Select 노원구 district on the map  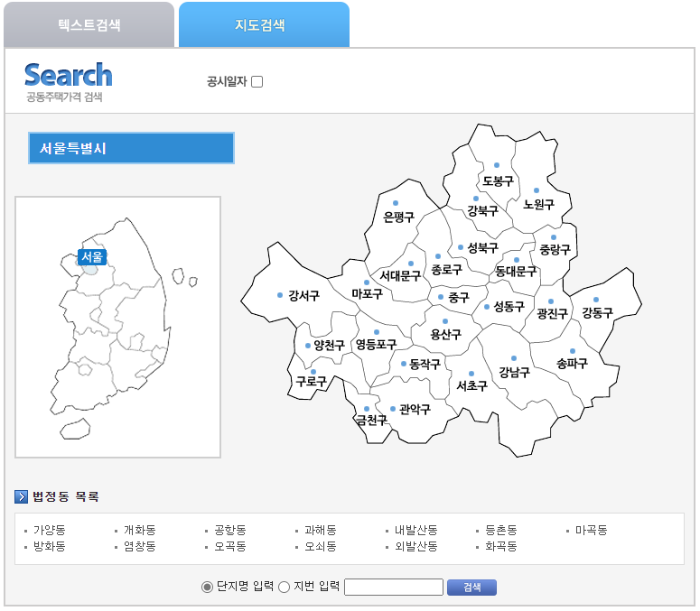click(539, 204)
